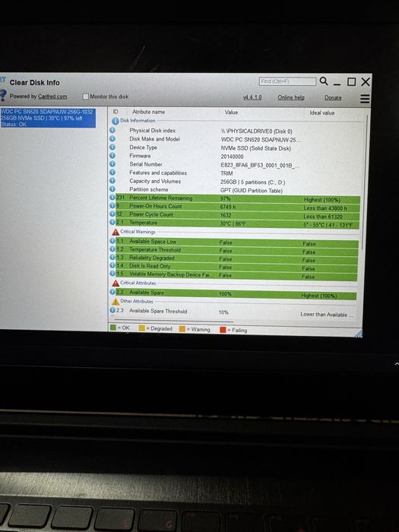Close the Clear Disk Info window
This screenshot has width=399, height=532.
point(366,82)
